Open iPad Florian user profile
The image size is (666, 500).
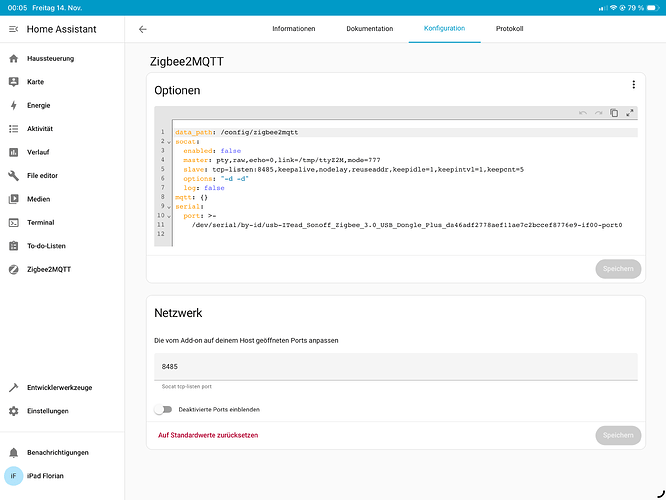click(45, 476)
